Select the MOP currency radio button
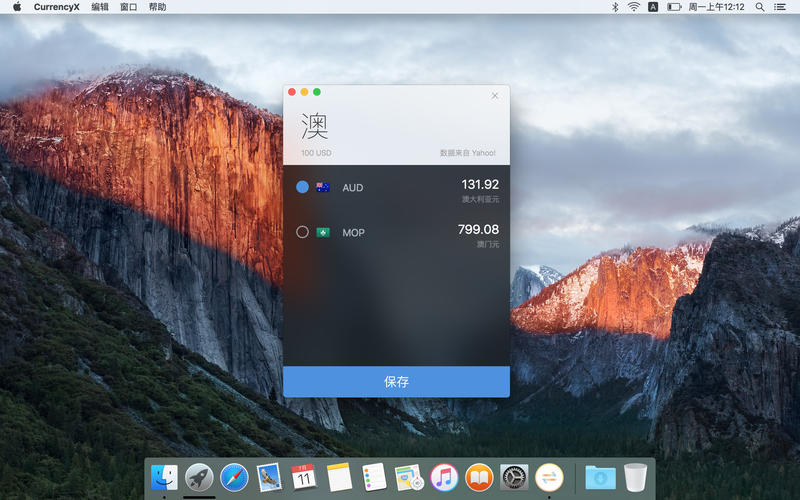Image resolution: width=800 pixels, height=500 pixels. (x=302, y=232)
